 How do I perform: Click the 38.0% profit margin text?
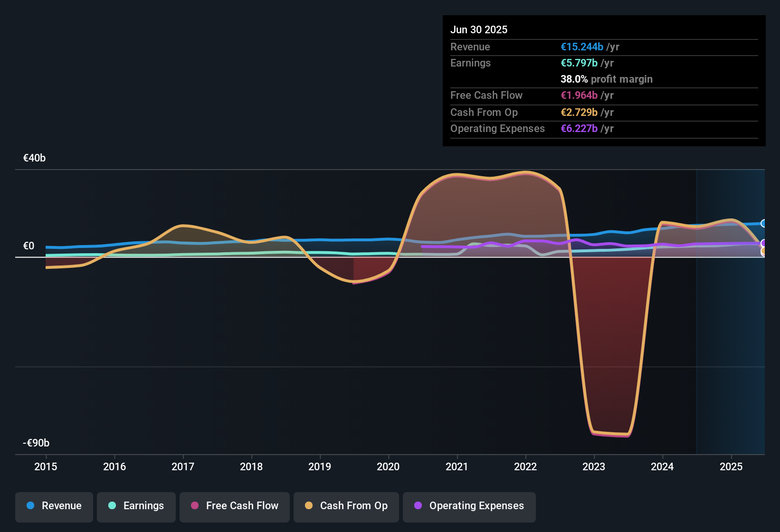click(606, 79)
